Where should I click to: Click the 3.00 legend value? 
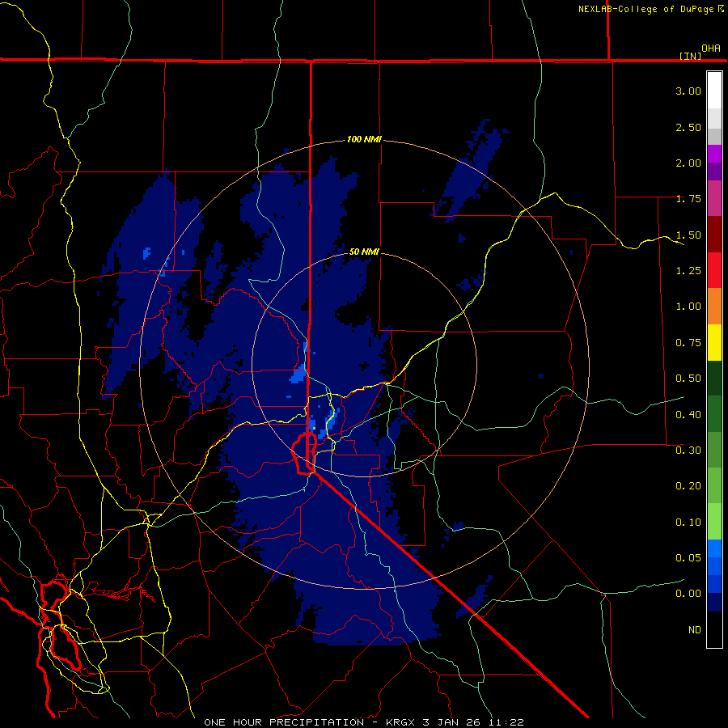(x=688, y=91)
